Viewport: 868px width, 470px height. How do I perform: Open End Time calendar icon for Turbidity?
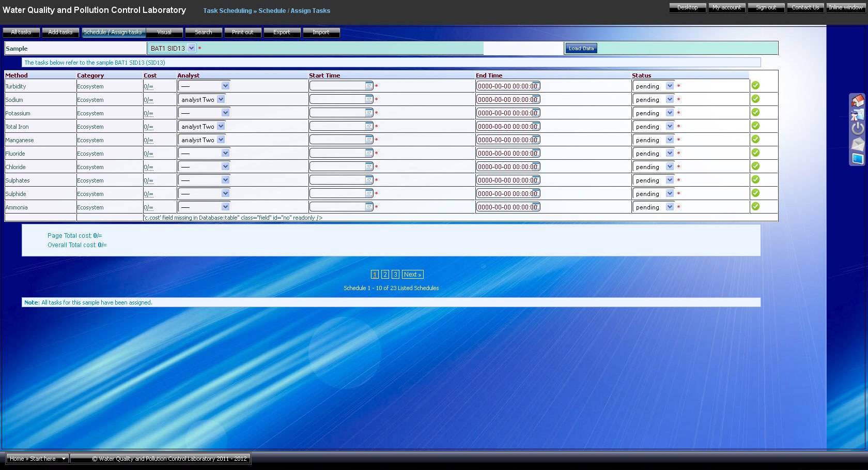click(x=536, y=86)
